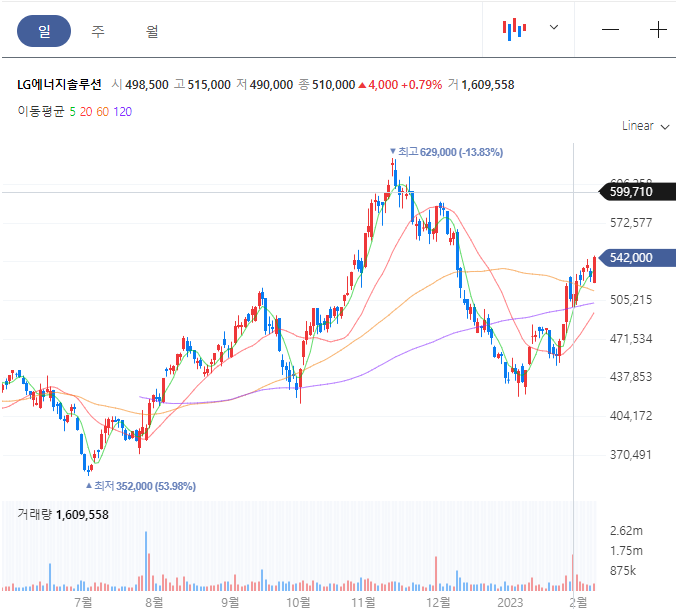The width and height of the screenshot is (676, 609).
Task: Click the 8월 date axis label
Action: (154, 602)
